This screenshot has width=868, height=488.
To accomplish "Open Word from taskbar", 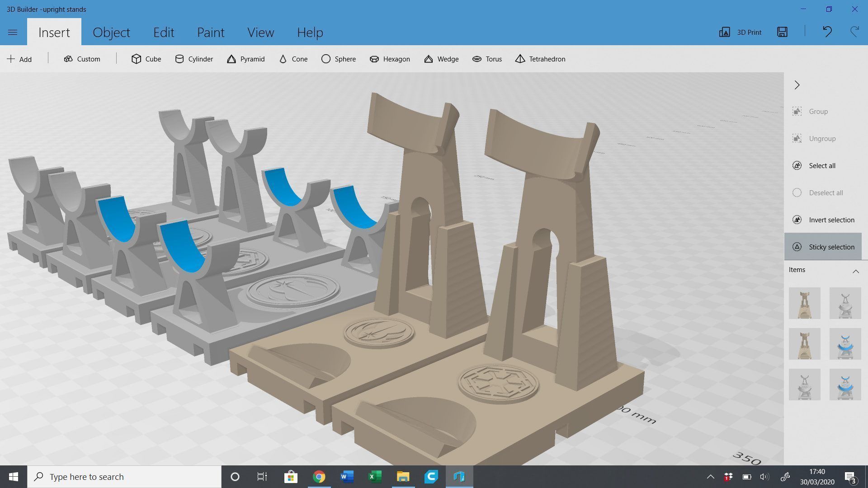I will 347,477.
